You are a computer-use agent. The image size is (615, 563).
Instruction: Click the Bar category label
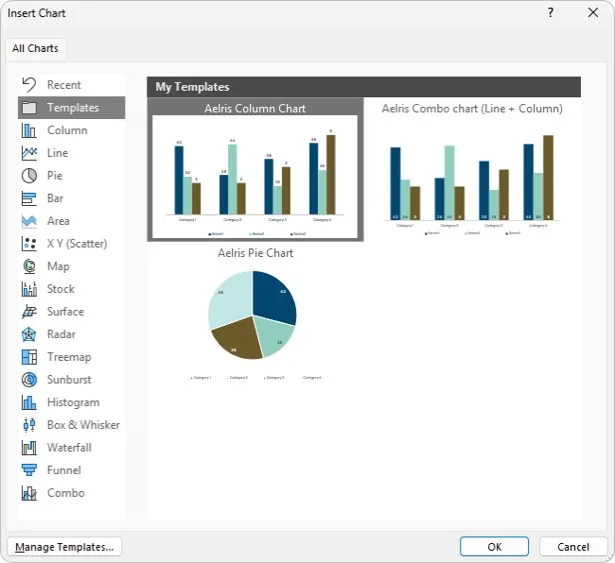point(55,199)
